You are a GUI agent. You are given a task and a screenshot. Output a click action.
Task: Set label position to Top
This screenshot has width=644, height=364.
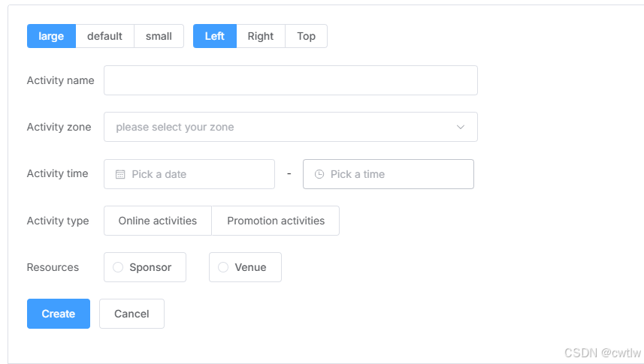click(x=307, y=36)
